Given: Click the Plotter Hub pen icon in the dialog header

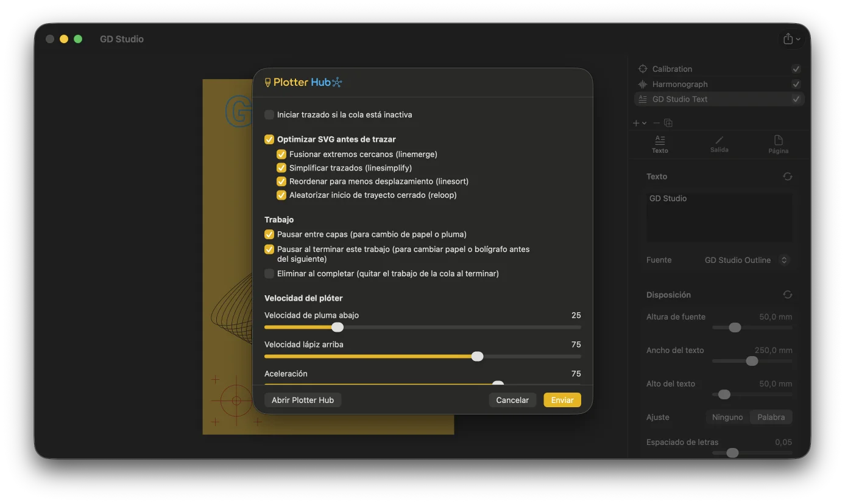Looking at the screenshot, I should 268,82.
